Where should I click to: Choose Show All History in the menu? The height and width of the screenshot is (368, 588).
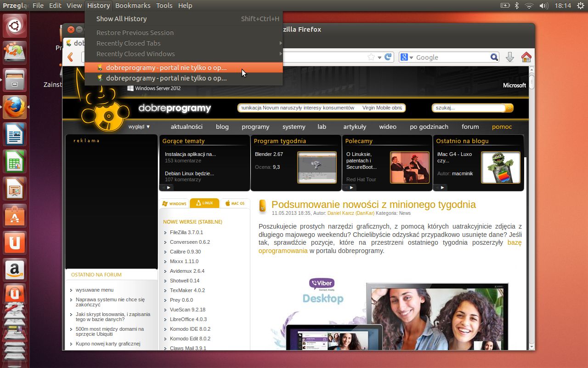(183, 19)
